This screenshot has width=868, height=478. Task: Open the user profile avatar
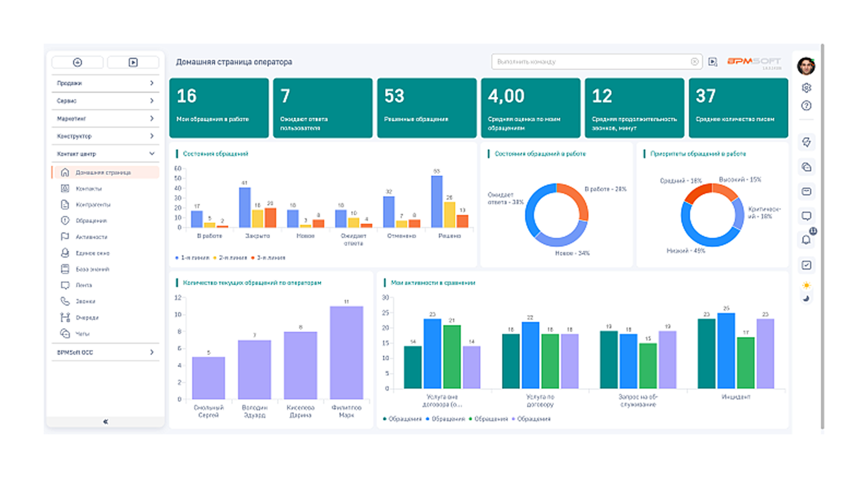tap(806, 66)
